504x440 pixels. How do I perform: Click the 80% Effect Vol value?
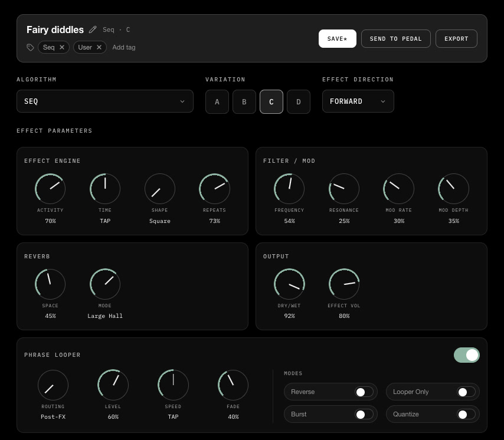344,316
